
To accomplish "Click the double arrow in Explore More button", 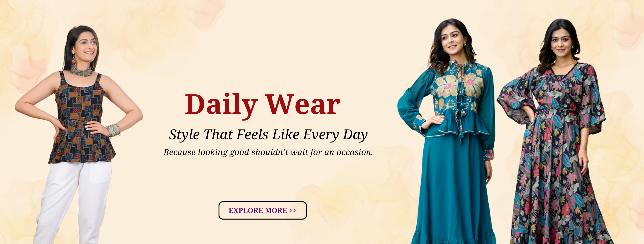I will click(x=293, y=211).
